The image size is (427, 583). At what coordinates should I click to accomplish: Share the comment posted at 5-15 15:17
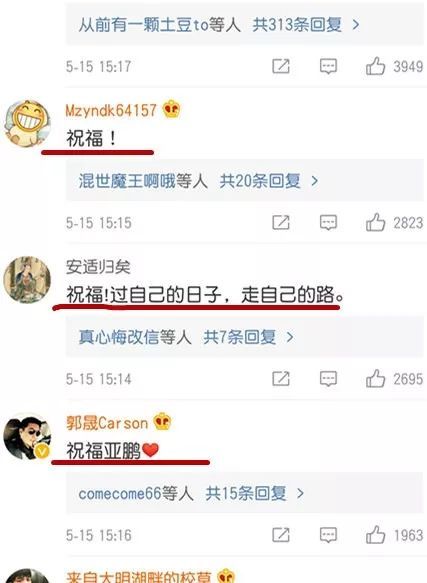(281, 67)
